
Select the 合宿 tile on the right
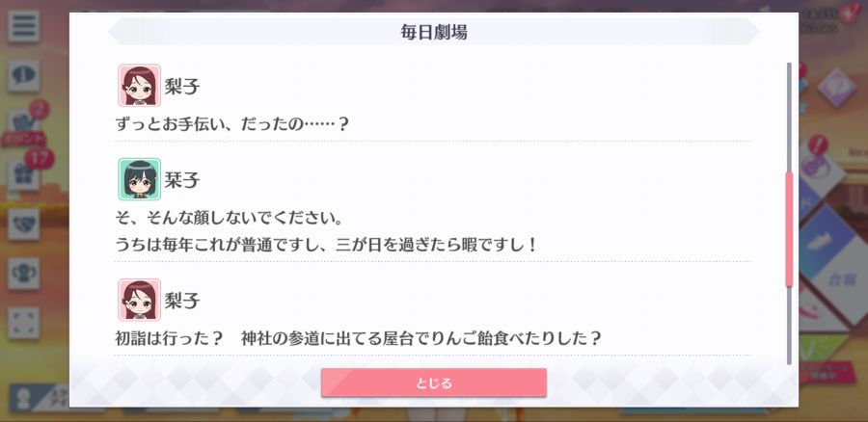point(841,279)
